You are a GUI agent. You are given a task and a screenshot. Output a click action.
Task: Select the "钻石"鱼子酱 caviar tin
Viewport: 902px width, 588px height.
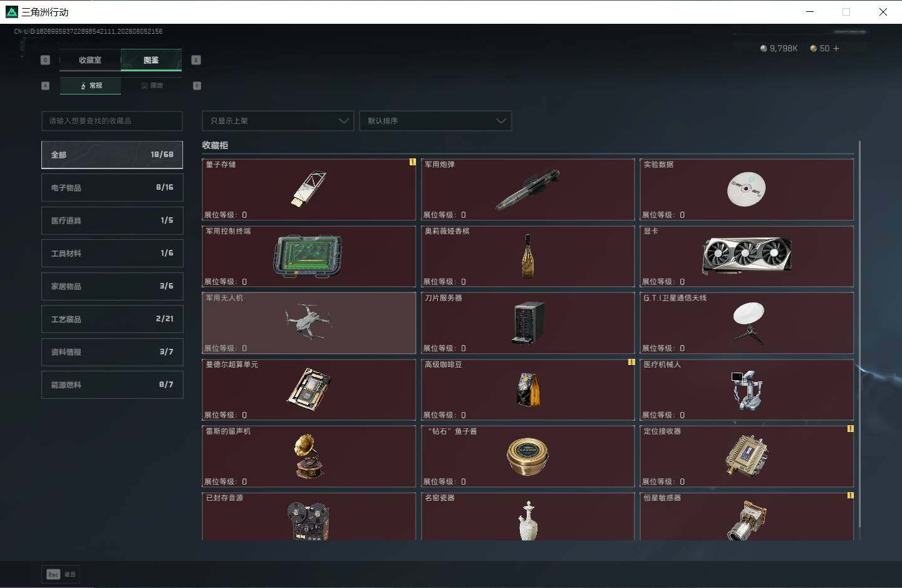click(528, 456)
